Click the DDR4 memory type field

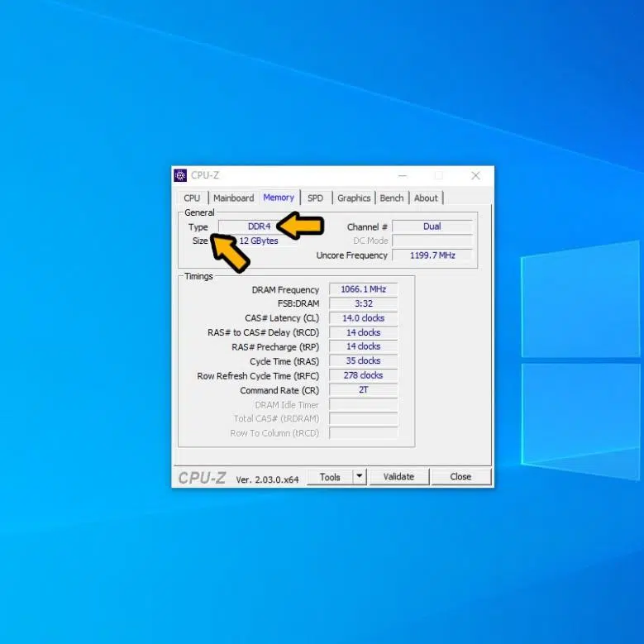pos(259,227)
